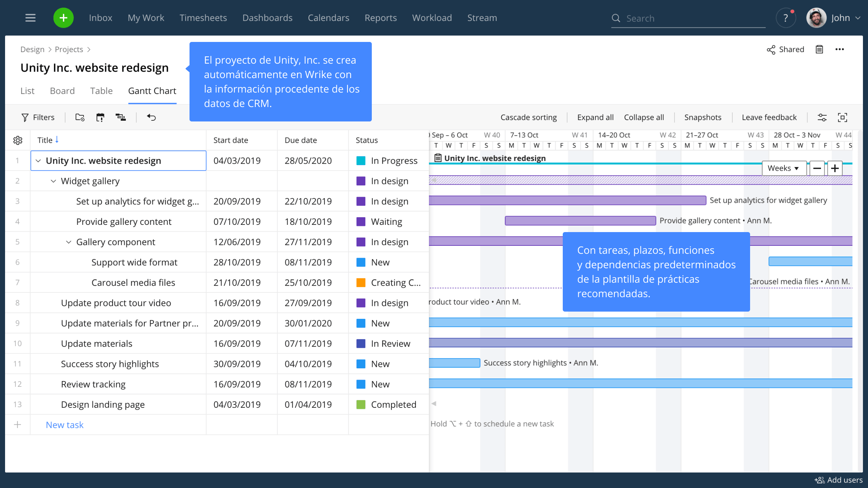868x488 pixels.
Task: Click Expand all
Action: (595, 117)
